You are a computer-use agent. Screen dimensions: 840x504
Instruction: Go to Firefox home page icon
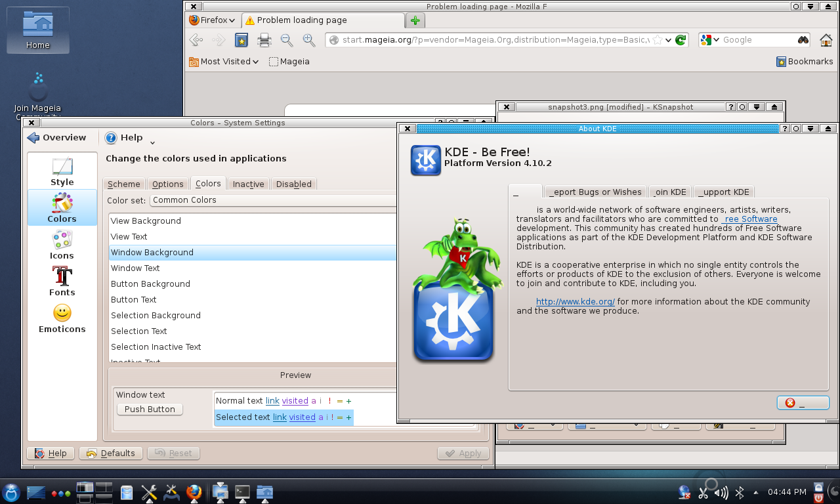(x=826, y=40)
